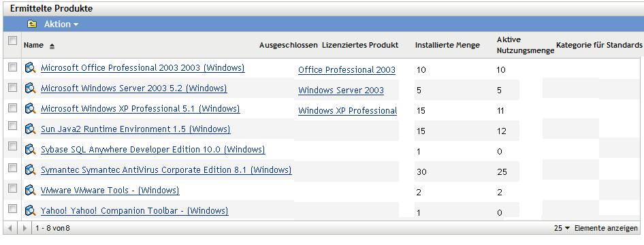644x245 pixels.
Task: Click active usage 25 in Symantec row
Action: point(502,172)
